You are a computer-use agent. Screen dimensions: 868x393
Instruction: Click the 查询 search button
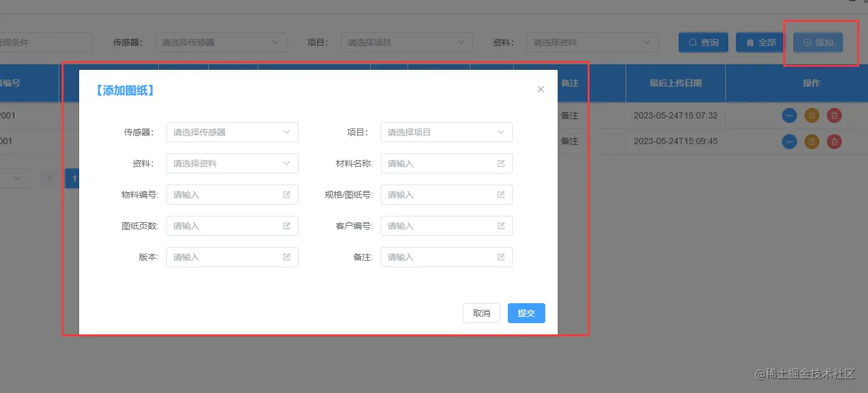pos(703,42)
